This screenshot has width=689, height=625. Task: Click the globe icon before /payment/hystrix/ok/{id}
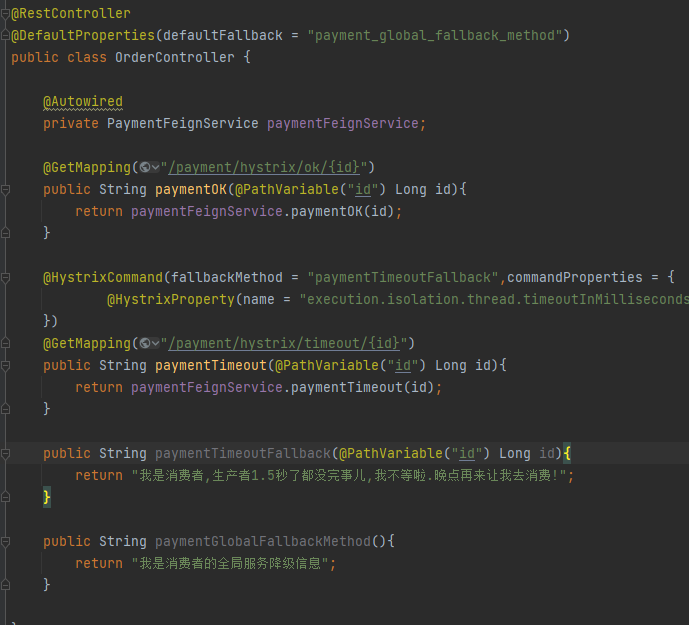(145, 167)
